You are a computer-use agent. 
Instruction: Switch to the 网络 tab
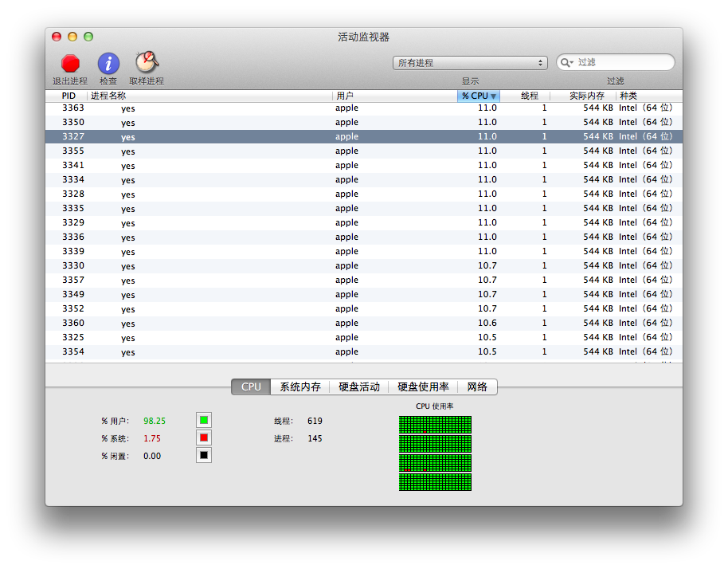click(477, 387)
